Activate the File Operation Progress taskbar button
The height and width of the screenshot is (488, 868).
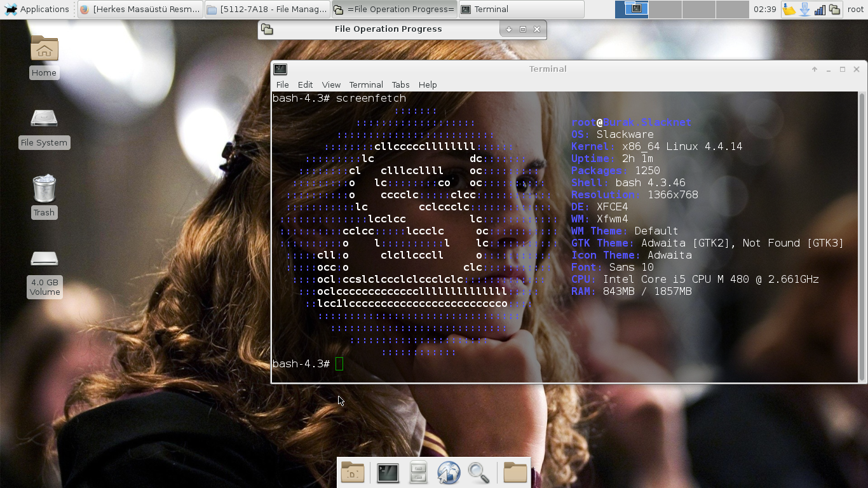point(394,9)
